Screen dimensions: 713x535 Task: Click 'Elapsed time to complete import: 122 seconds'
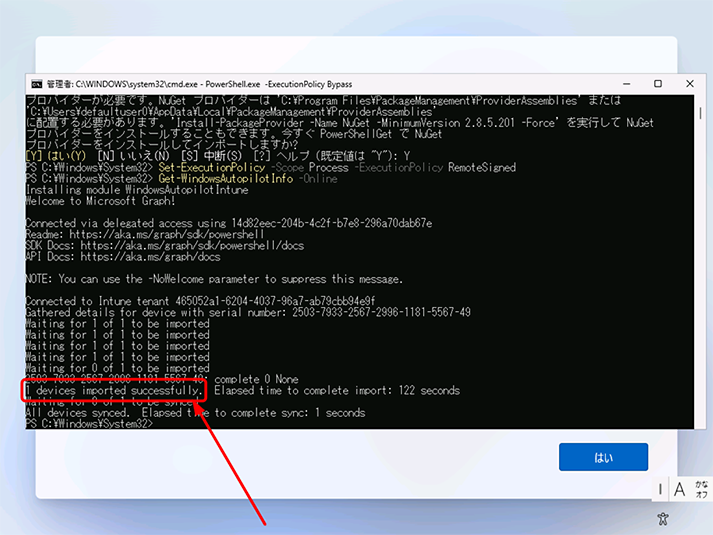[x=337, y=390]
